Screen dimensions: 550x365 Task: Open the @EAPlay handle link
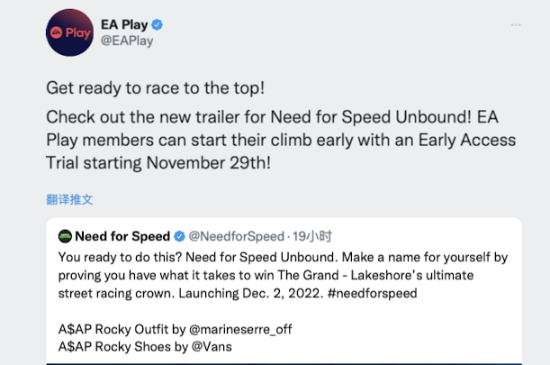tap(127, 41)
